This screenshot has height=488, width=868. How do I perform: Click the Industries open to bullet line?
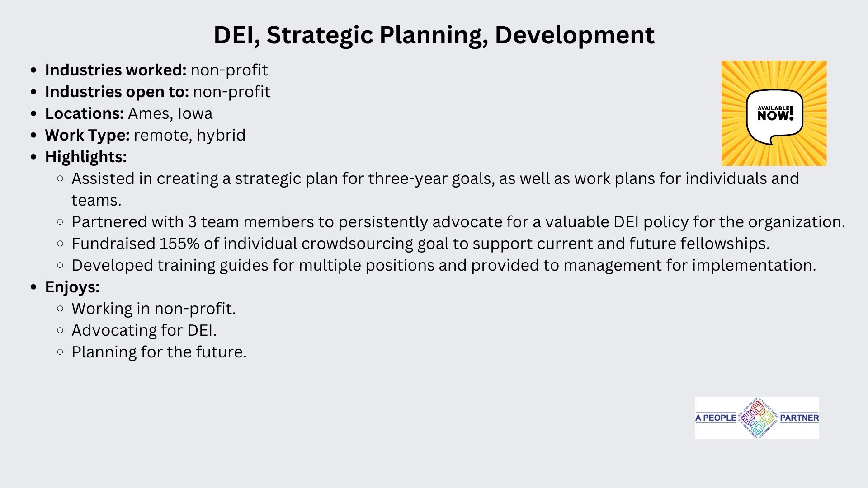(158, 92)
